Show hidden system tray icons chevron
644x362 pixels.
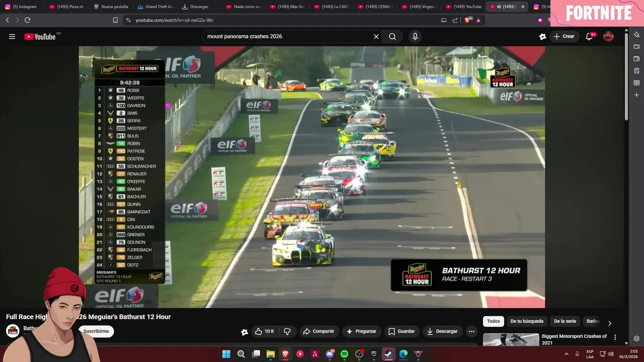[x=566, y=354]
